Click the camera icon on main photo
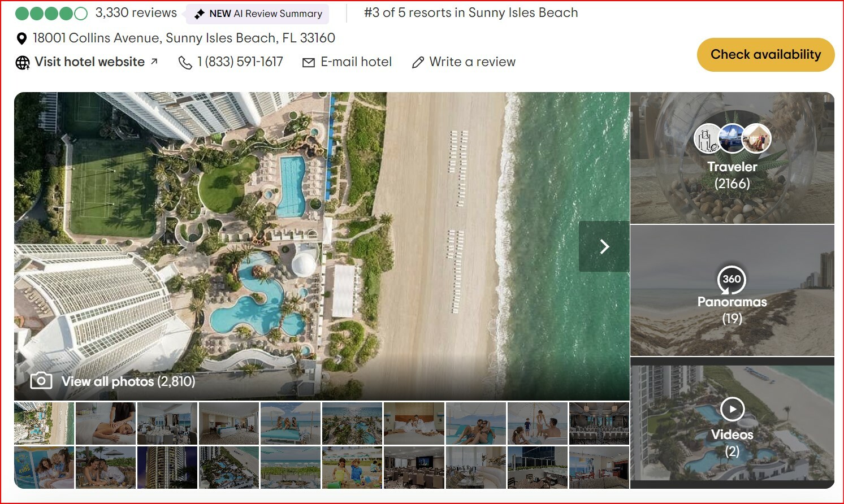Image resolution: width=844 pixels, height=504 pixels. [x=41, y=380]
